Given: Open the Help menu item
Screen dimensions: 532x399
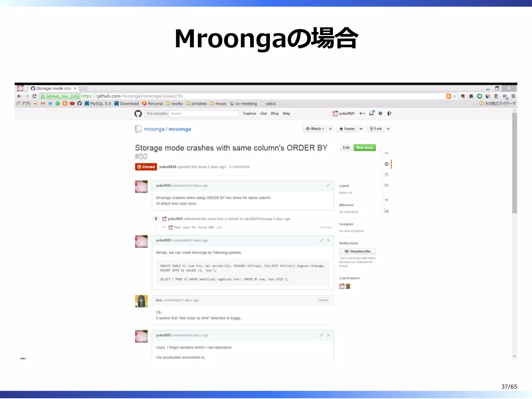Looking at the screenshot, I should [286, 114].
